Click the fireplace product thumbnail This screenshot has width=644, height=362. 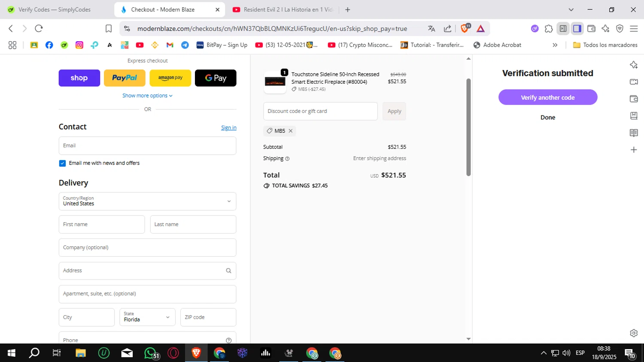pos(275,82)
